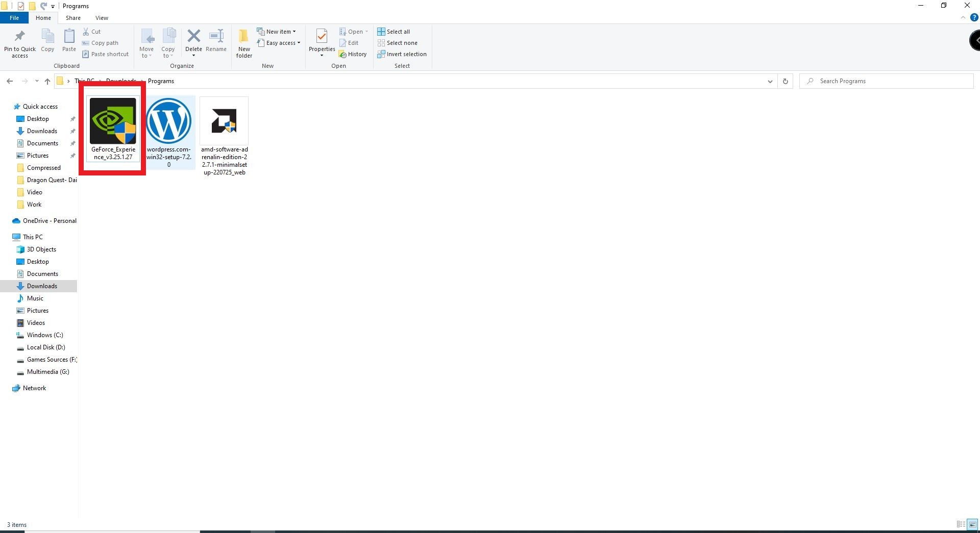This screenshot has width=980, height=533.
Task: Open 3D Objects under This PC
Action: click(x=41, y=249)
